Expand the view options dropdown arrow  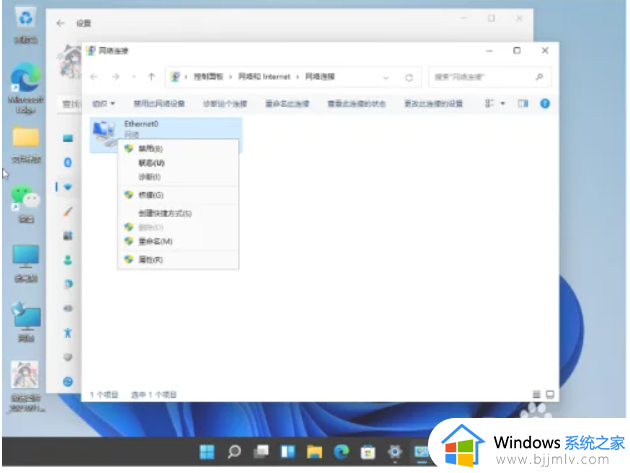[503, 104]
